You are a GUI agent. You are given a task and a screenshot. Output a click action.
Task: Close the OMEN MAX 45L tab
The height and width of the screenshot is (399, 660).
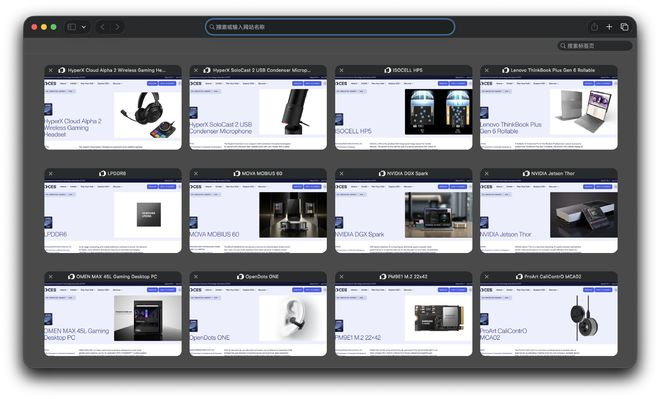51,277
